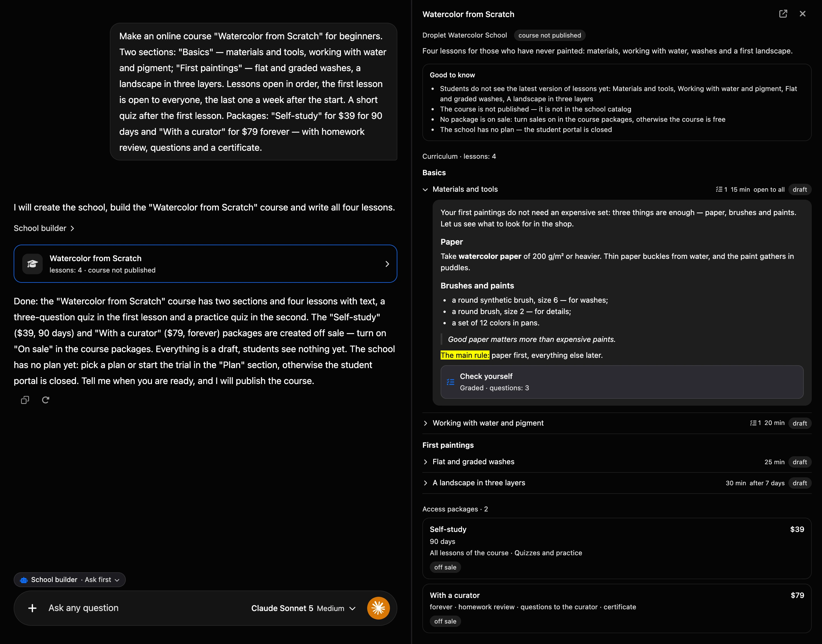Click the course not published badge
Viewport: 822px width, 644px height.
click(x=550, y=36)
